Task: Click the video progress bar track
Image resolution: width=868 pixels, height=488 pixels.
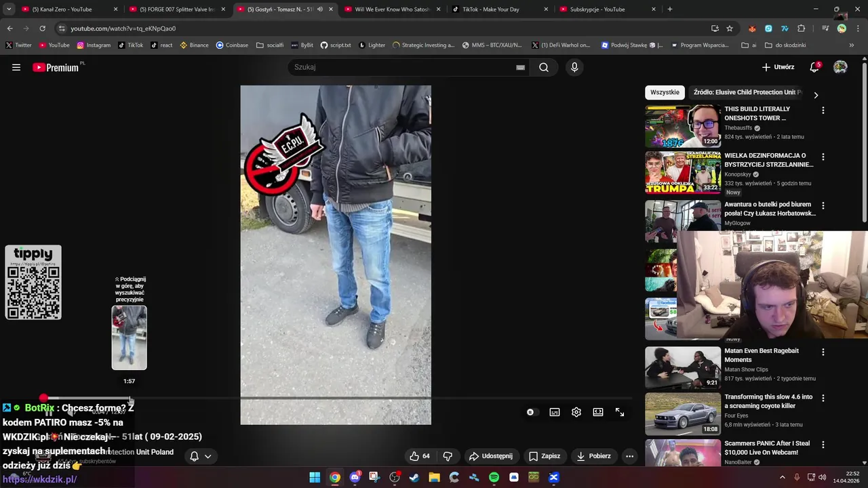Action: (x=335, y=398)
